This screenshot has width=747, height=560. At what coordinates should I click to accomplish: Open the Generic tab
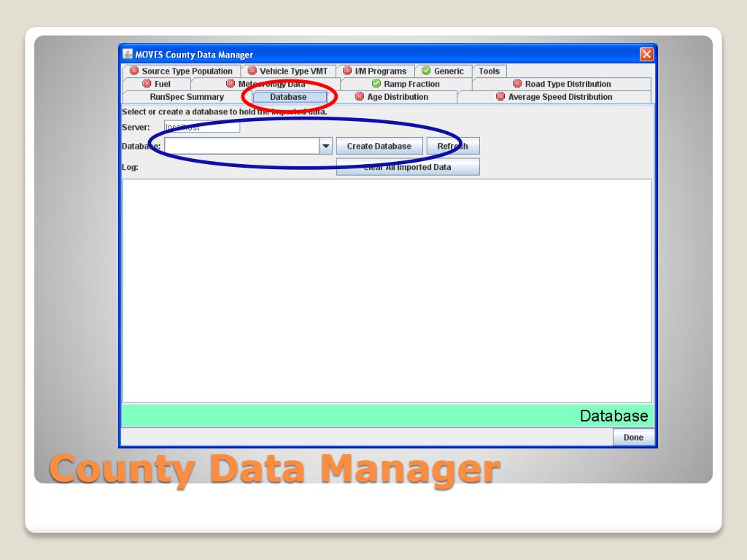click(443, 71)
